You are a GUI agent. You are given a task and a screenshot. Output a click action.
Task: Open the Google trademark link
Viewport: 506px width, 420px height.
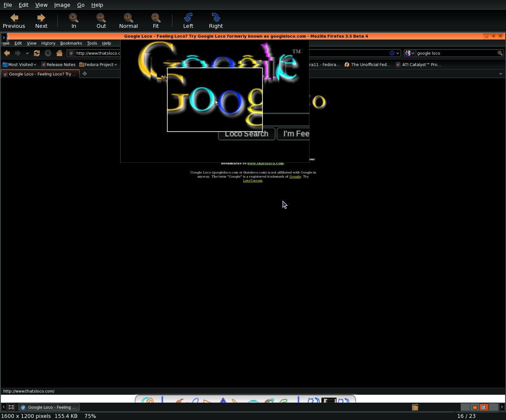pyautogui.click(x=295, y=176)
